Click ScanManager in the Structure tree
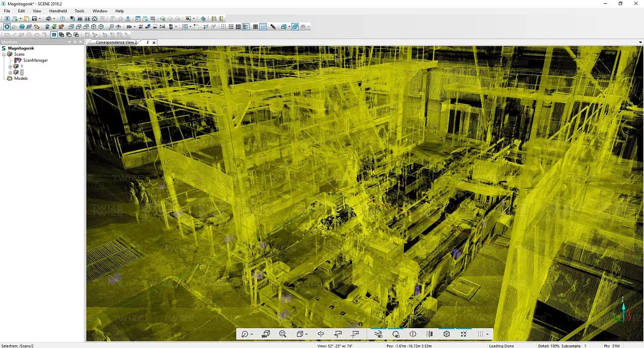This screenshot has width=644, height=348. tap(35, 60)
